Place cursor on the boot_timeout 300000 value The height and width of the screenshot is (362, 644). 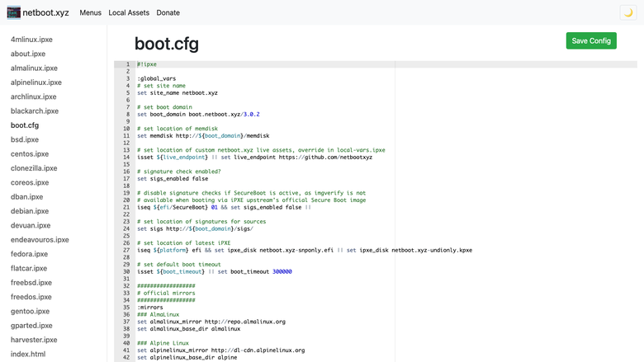(x=282, y=271)
